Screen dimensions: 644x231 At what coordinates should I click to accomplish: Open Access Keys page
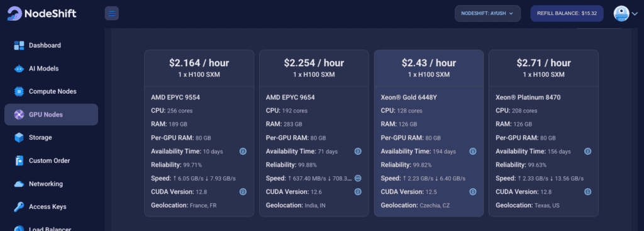52,206
